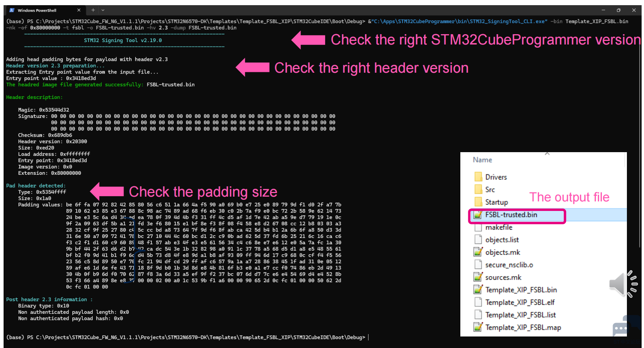644x348 pixels.
Task: Select the Template_XIP_FSBL.list file name
Action: [521, 315]
